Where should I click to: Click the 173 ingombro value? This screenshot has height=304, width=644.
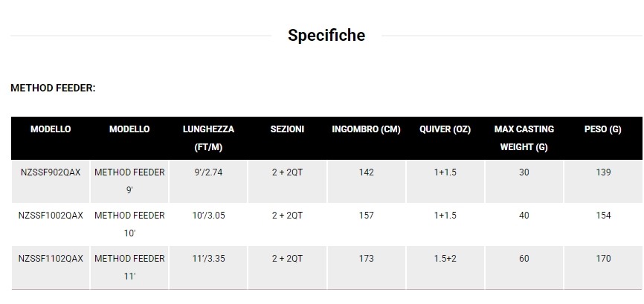click(x=366, y=259)
